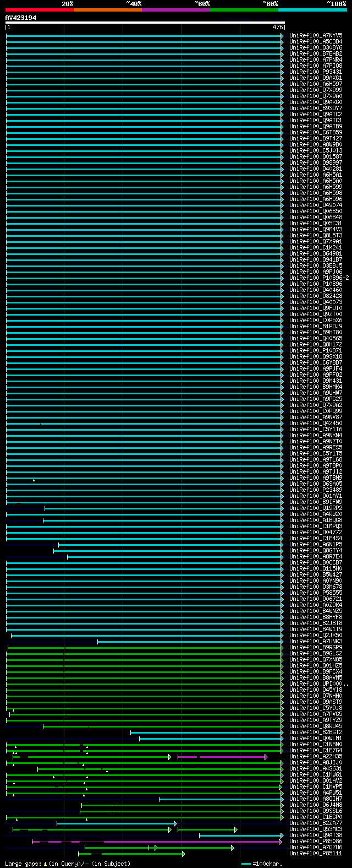Click the purple segment in the UniRef100_A2ZH35 row
The height and width of the screenshot is (868, 352).
[x=222, y=757]
